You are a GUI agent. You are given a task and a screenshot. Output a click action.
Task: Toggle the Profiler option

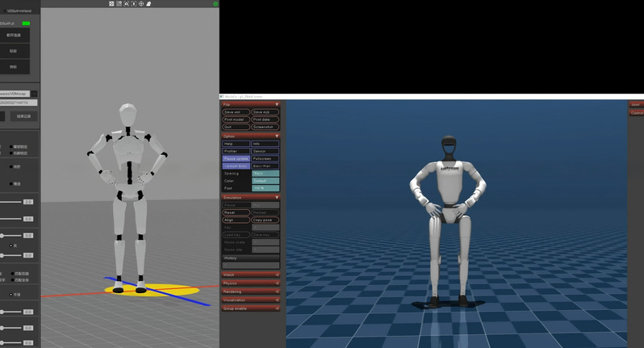click(x=236, y=151)
